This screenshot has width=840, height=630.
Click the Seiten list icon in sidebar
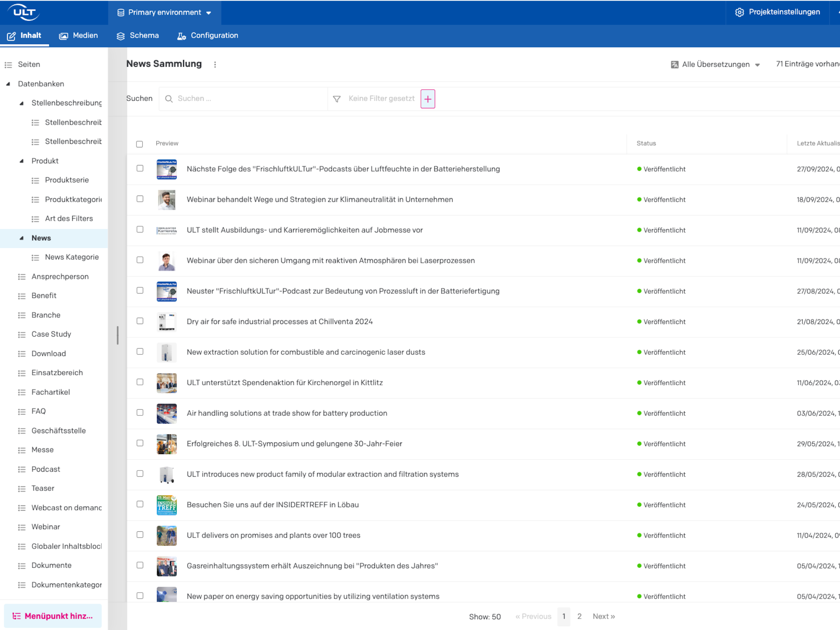[8, 65]
